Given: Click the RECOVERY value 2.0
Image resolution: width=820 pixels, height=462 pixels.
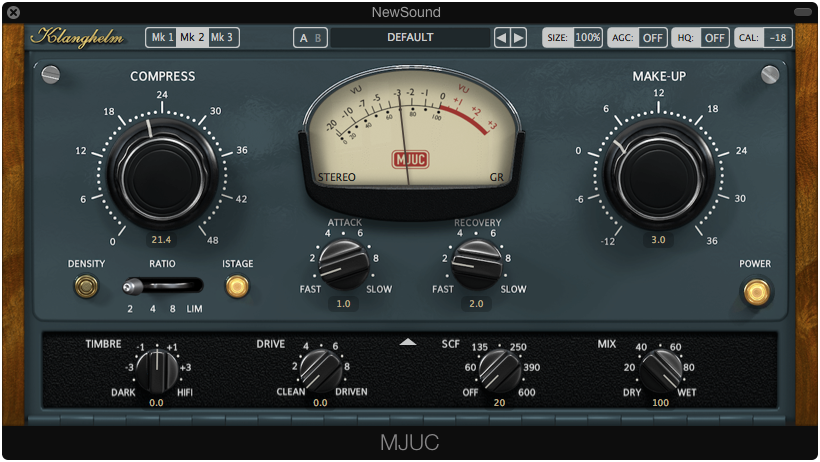Looking at the screenshot, I should pyautogui.click(x=476, y=303).
